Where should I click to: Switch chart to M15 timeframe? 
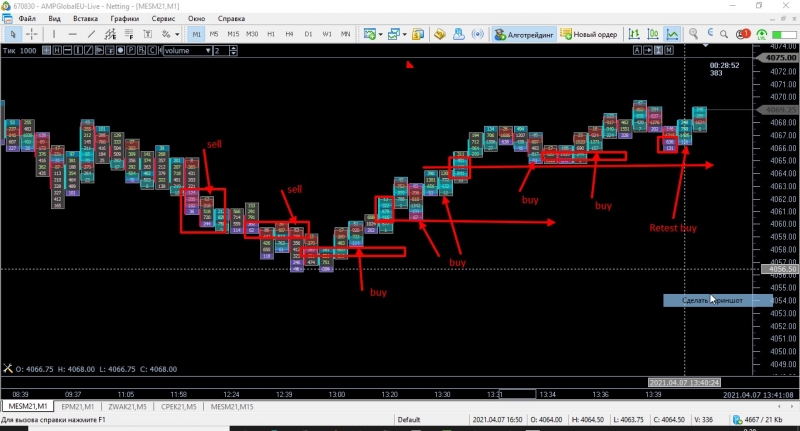(233, 34)
